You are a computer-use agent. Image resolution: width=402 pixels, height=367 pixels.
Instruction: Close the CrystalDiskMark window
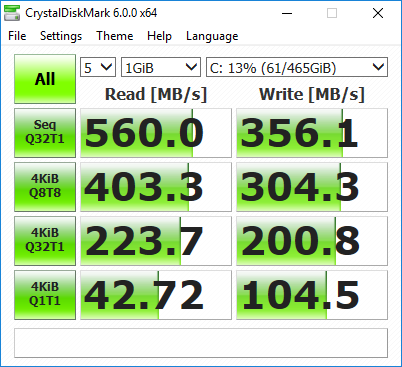pyautogui.click(x=378, y=13)
